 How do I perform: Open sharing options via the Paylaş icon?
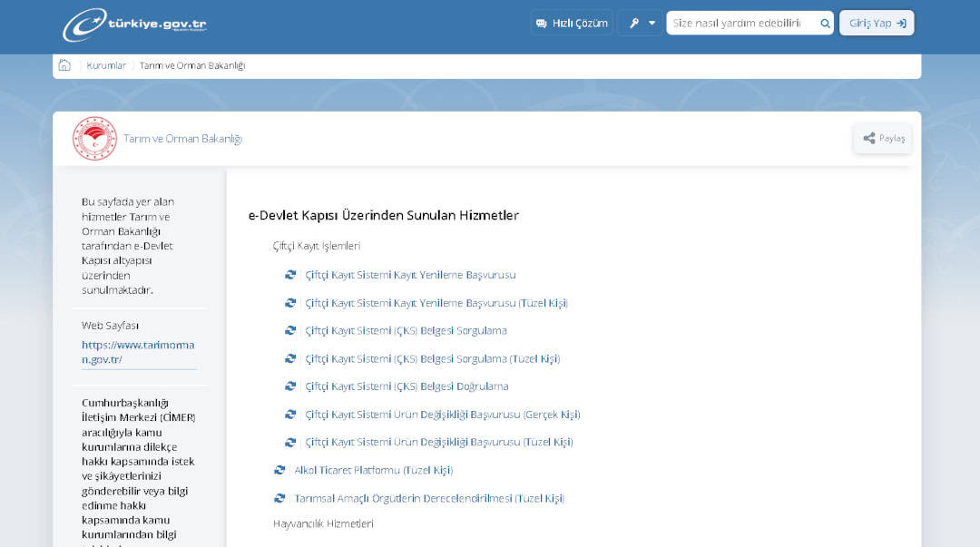click(x=867, y=138)
